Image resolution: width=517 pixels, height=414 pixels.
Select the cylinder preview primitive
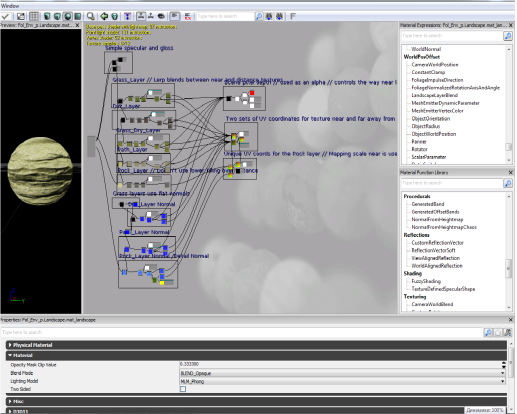[47, 16]
